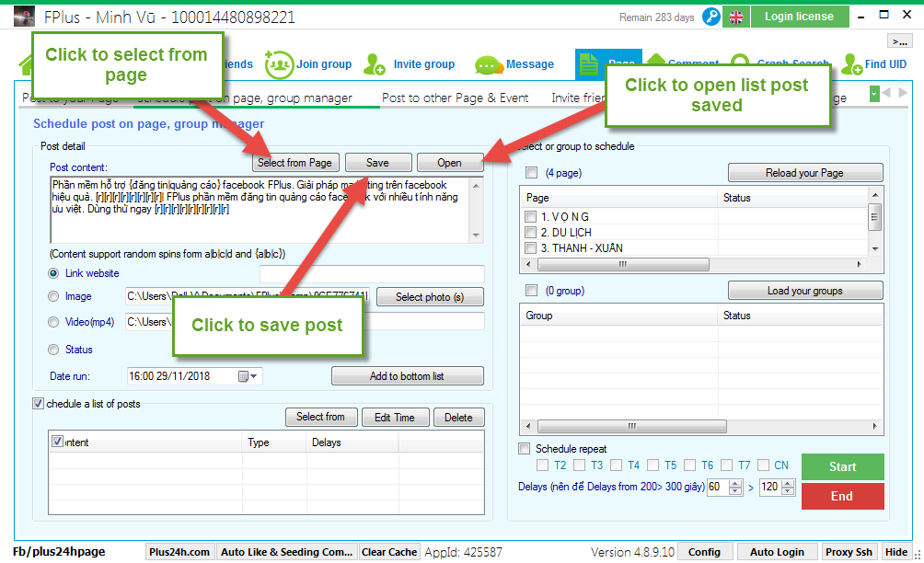Click the Clear Cache button
Viewport: 924px width, 563px height.
(389, 552)
